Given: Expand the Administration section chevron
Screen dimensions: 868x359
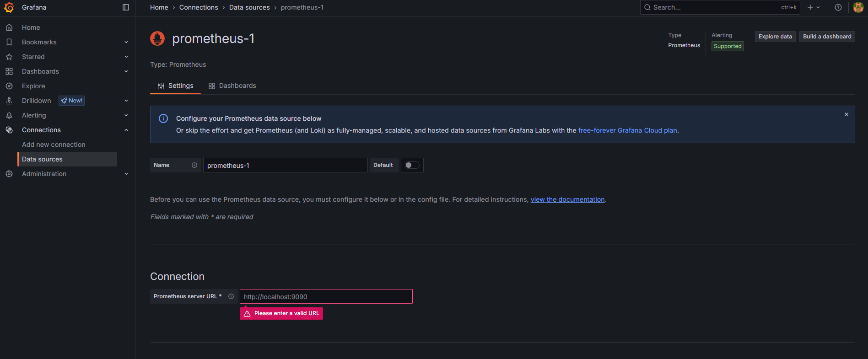Looking at the screenshot, I should [126, 174].
